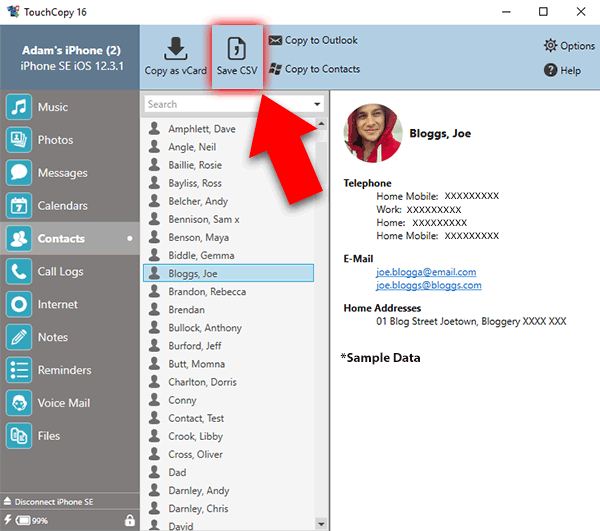Open Options via the gear icon
The height and width of the screenshot is (531, 600).
coord(550,46)
